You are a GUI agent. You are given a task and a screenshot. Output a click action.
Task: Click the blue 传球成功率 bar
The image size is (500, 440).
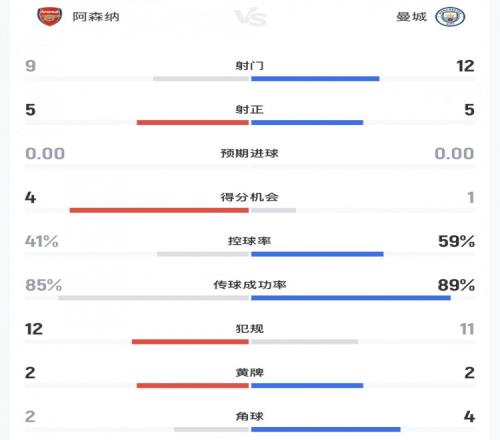(x=351, y=298)
